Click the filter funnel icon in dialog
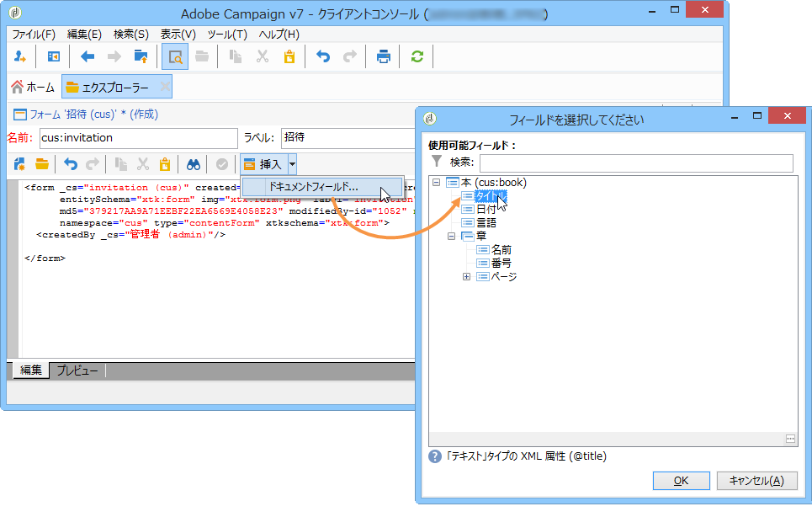The image size is (812, 517). pos(437,162)
